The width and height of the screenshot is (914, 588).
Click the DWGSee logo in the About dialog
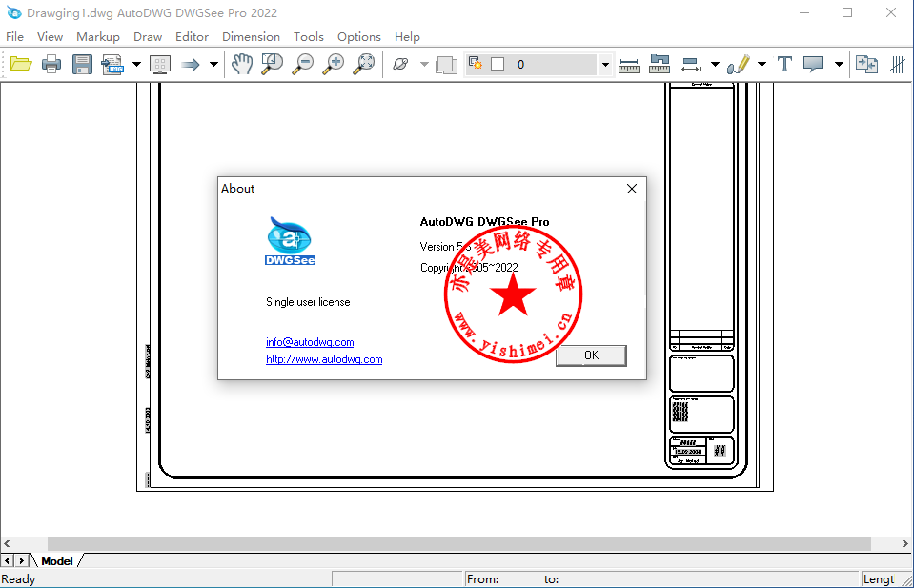click(290, 241)
